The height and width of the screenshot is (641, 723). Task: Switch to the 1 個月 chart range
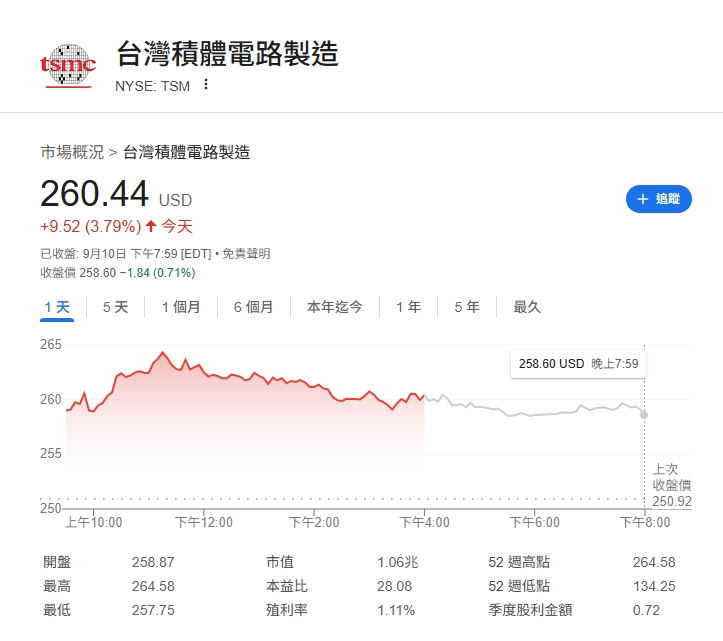pos(181,307)
